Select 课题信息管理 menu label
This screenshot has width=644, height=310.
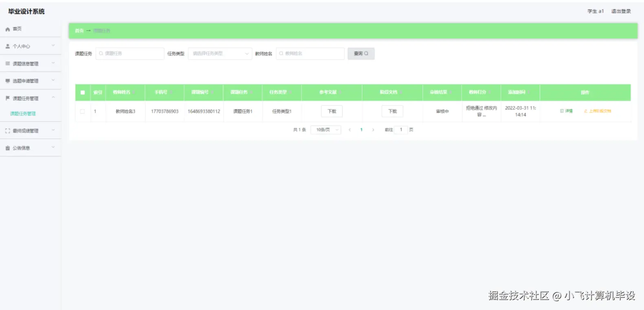pyautogui.click(x=26, y=64)
